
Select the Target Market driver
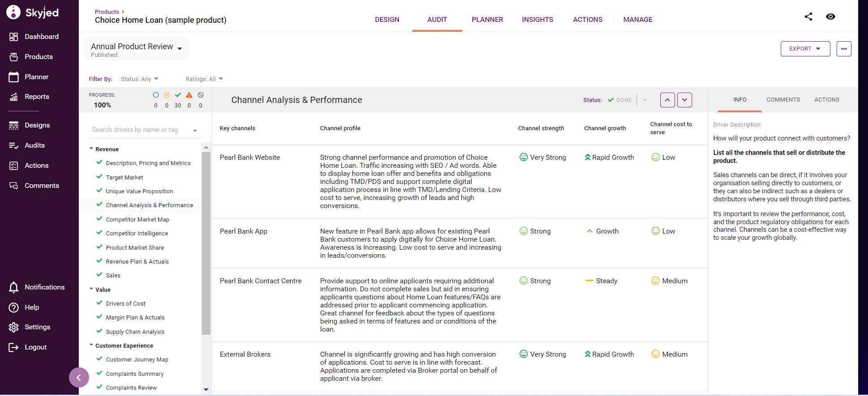tap(124, 178)
